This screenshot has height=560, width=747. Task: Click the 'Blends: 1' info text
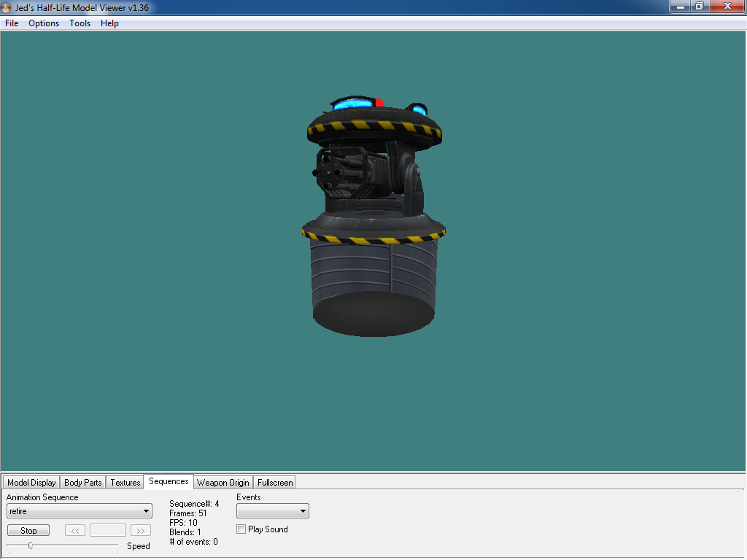click(185, 532)
